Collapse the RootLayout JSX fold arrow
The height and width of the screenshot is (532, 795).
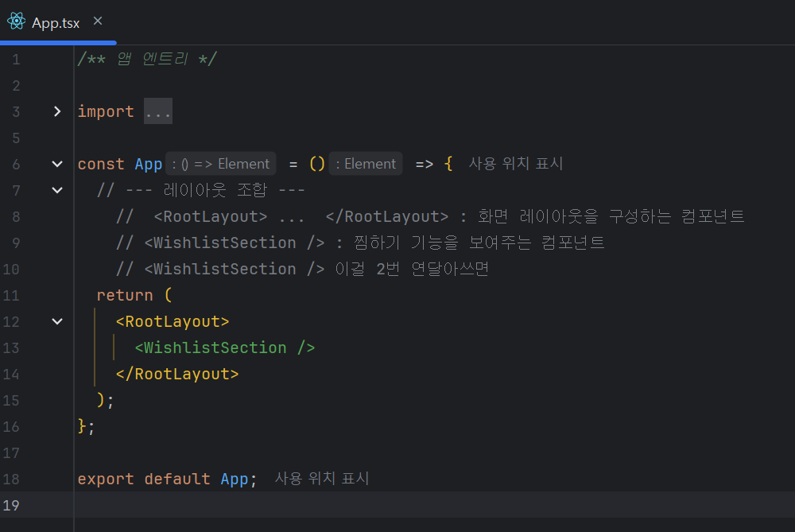pos(57,321)
